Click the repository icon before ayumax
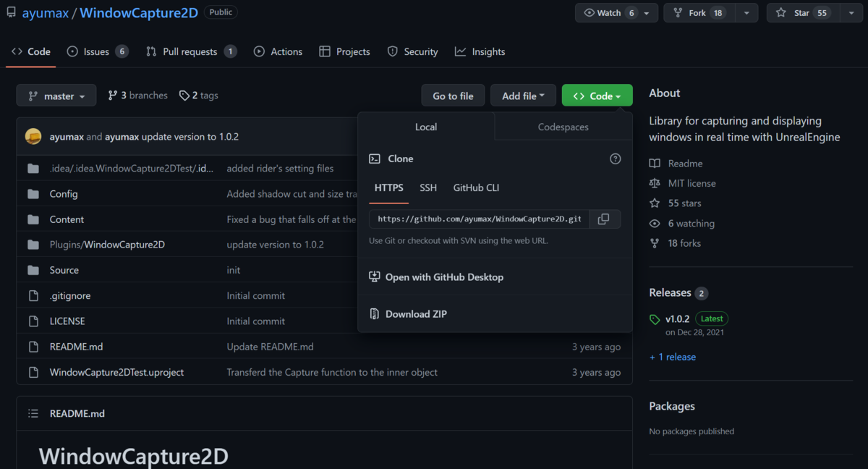This screenshot has width=868, height=469. pos(12,12)
